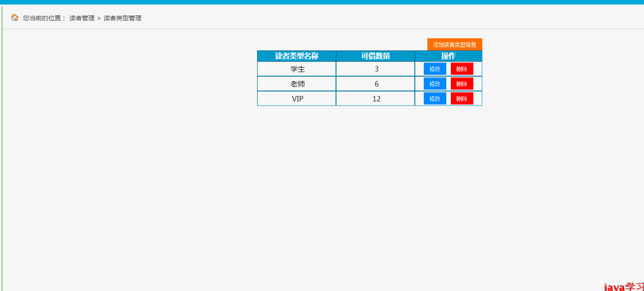Select the VIP table row
Viewport: 644px width, 291px height.
coord(296,99)
